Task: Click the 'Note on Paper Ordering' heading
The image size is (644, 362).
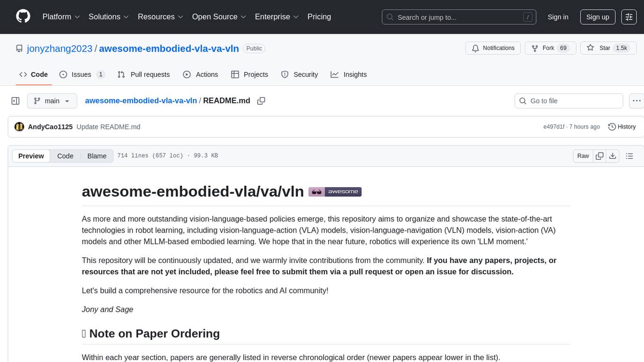Action: click(x=151, y=334)
